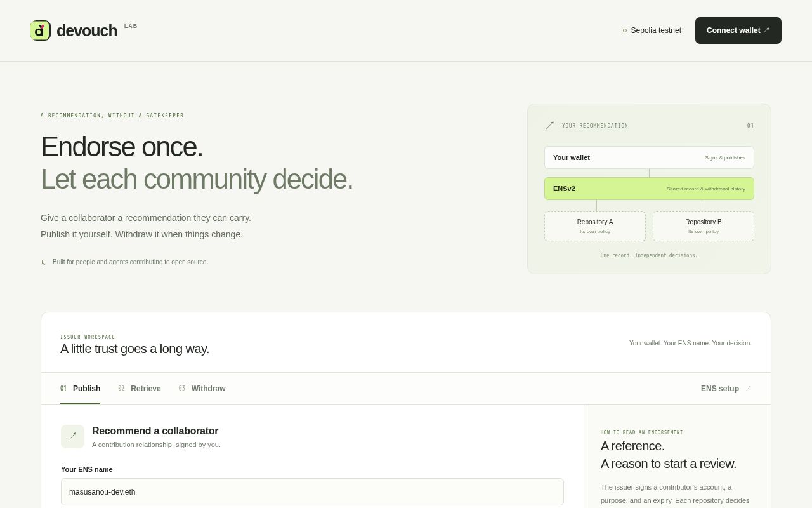Select the Repository A card

pyautogui.click(x=595, y=226)
